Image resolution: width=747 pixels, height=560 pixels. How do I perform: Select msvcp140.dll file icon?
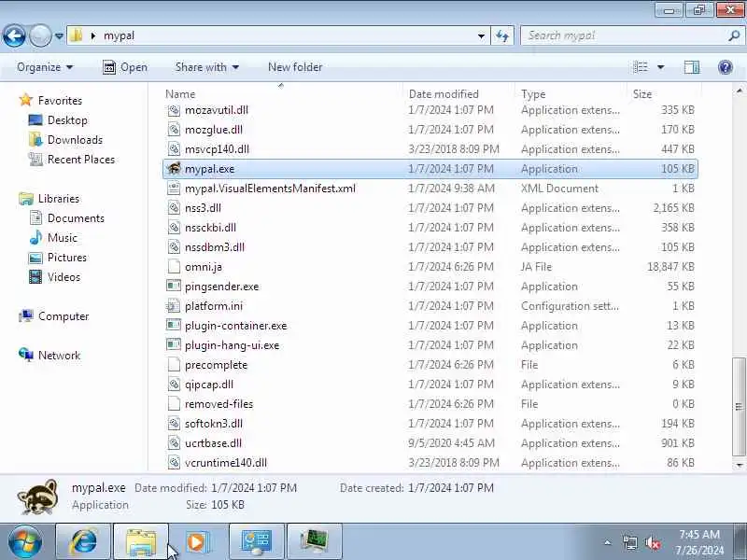pos(174,149)
